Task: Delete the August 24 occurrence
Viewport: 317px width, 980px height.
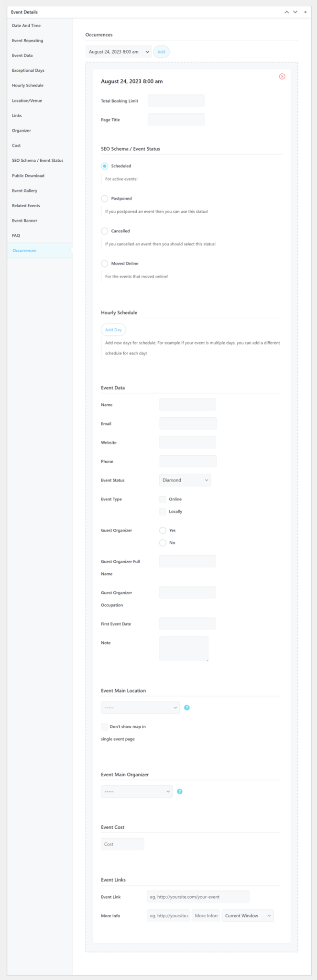Action: click(x=282, y=76)
